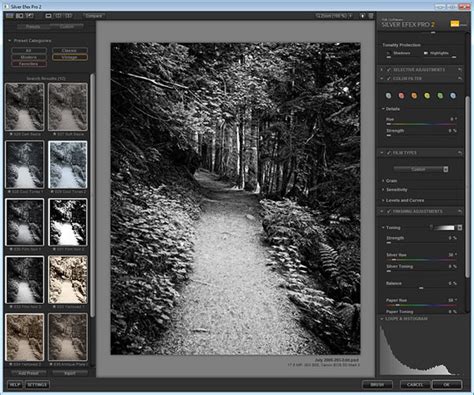Image resolution: width=474 pixels, height=395 pixels.
Task: Apply the 033 Yellowed 1 preset thumbnail
Action: pos(68,280)
